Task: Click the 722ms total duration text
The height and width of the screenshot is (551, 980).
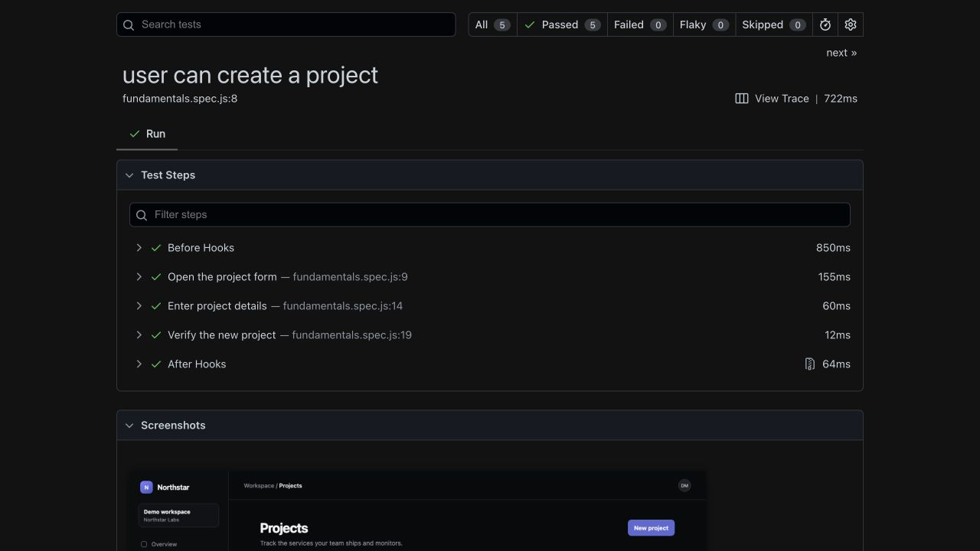Action: point(841,99)
